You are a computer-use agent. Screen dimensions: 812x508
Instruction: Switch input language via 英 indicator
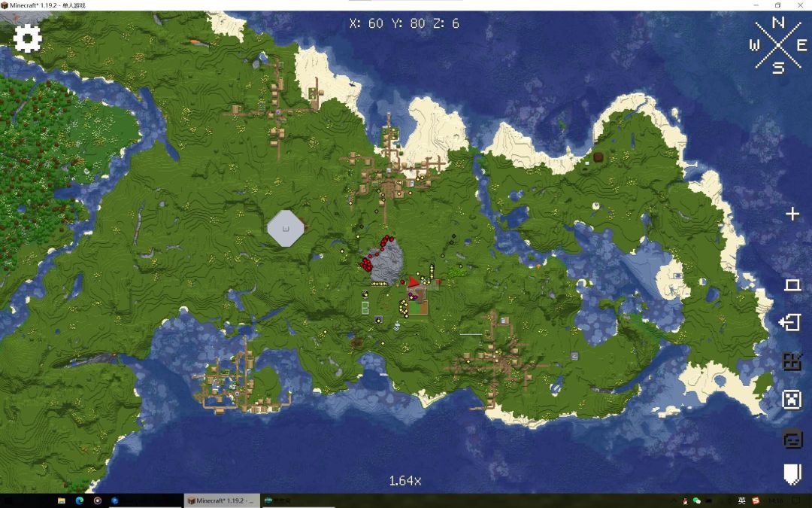click(741, 500)
